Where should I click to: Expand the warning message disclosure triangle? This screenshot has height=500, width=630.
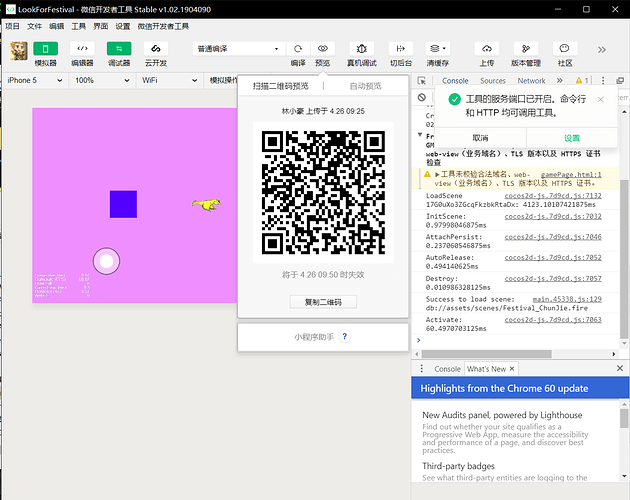pos(437,174)
